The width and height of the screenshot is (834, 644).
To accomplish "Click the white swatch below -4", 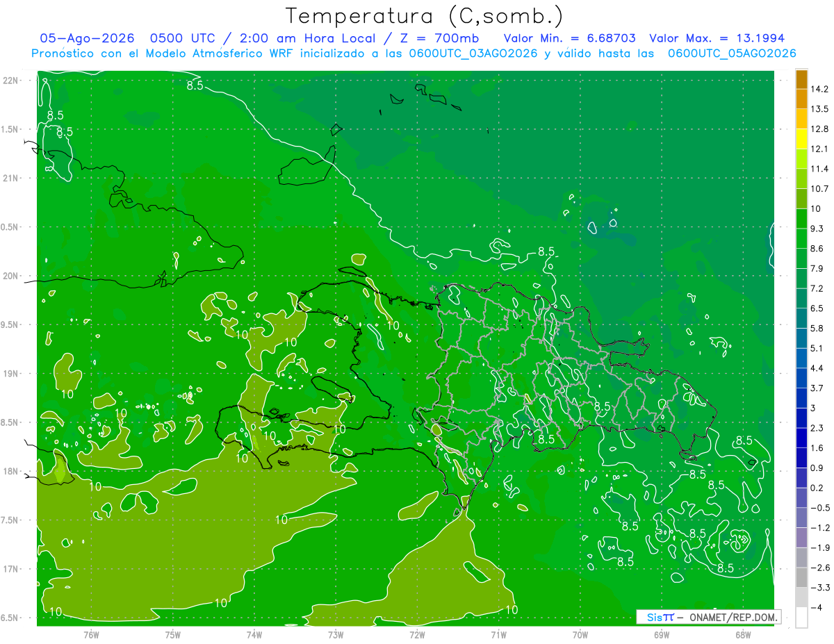I will pyautogui.click(x=801, y=618).
